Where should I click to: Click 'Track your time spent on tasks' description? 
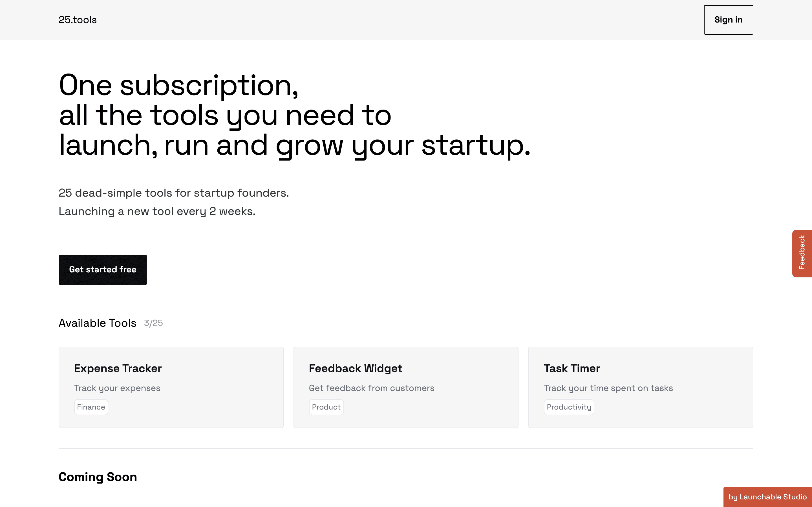coord(608,388)
